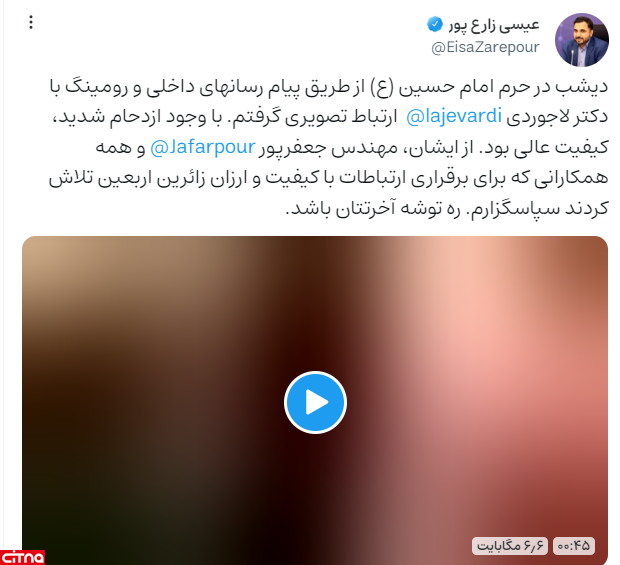Click the red Citna logo watermark
This screenshot has width=620, height=565.
pos(22,557)
